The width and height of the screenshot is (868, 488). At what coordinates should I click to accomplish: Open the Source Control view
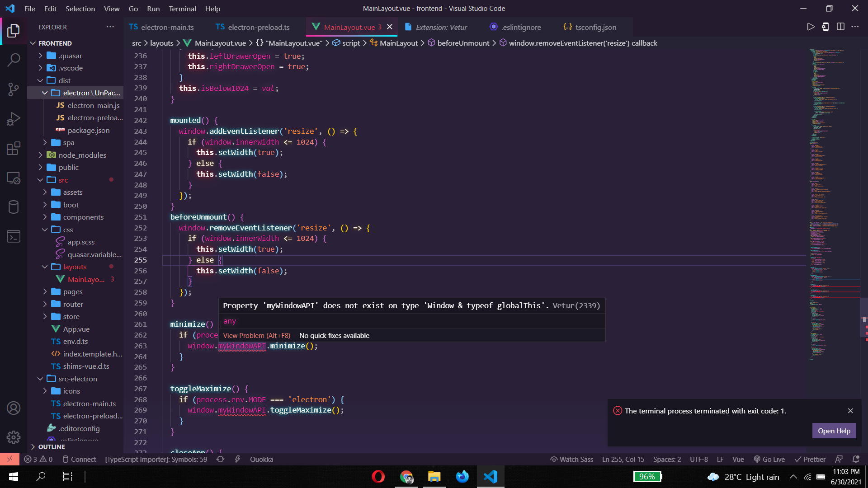click(14, 89)
